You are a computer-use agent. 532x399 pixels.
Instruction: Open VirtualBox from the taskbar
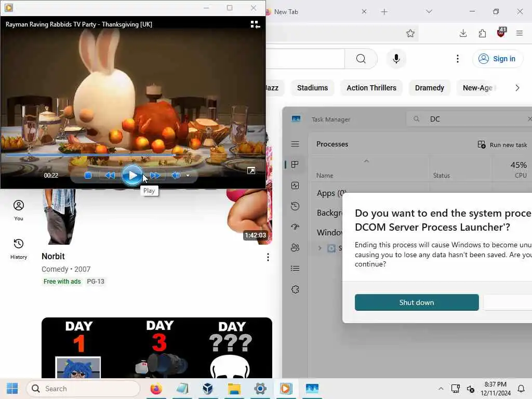pos(208,389)
